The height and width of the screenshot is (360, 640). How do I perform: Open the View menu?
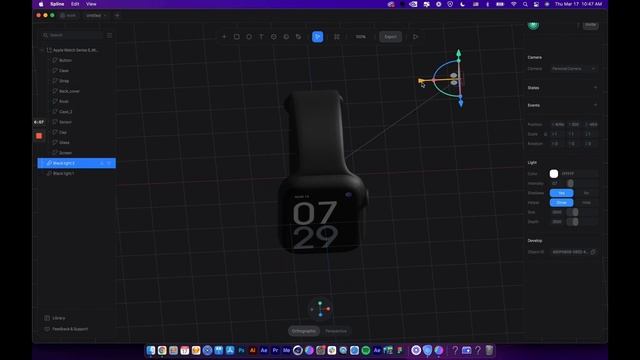tap(91, 4)
